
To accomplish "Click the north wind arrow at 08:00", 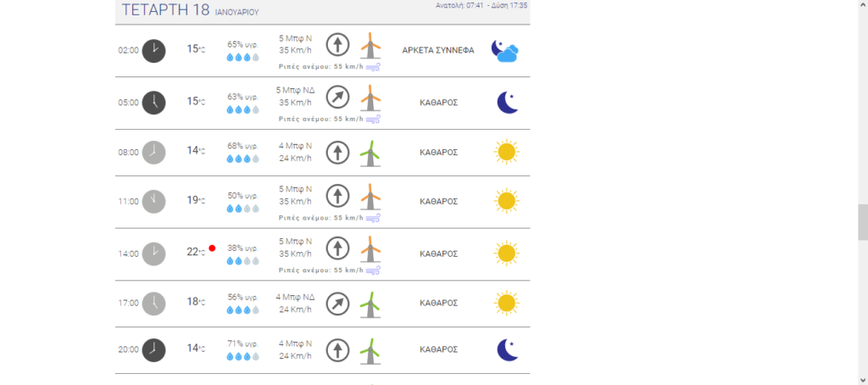I will click(337, 153).
